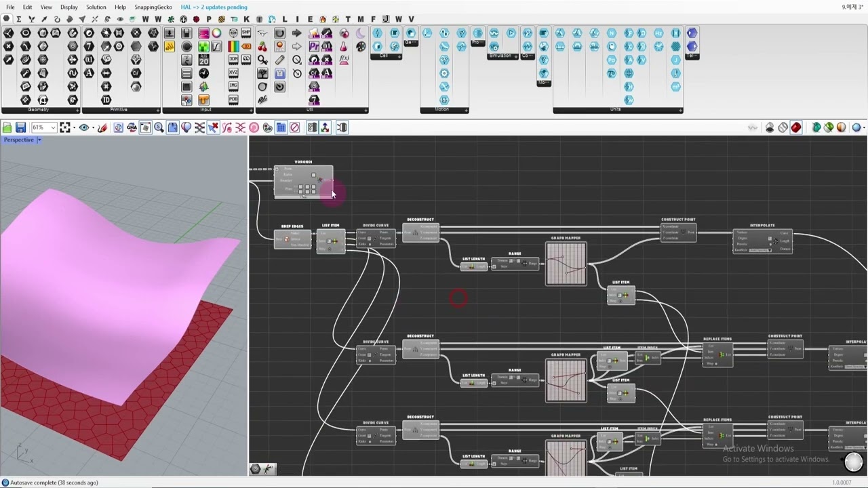Image resolution: width=868 pixels, height=488 pixels.
Task: Open the SnappingGecko menu
Action: 153,7
